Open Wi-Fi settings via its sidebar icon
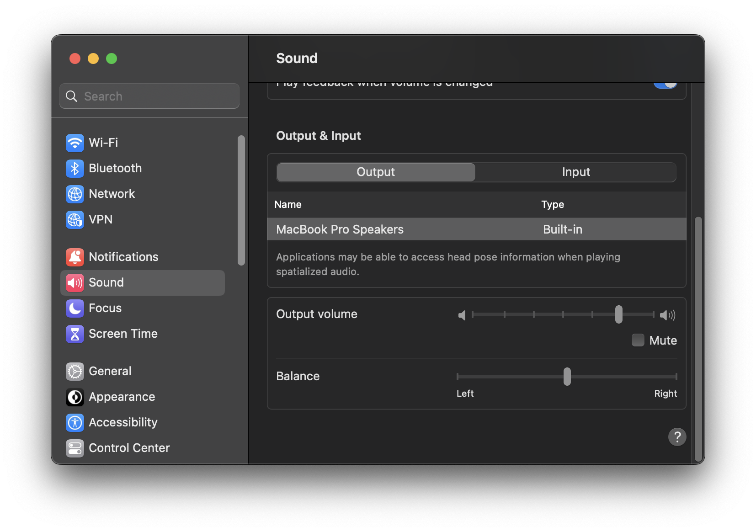Viewport: 756px width, 532px height. point(75,143)
